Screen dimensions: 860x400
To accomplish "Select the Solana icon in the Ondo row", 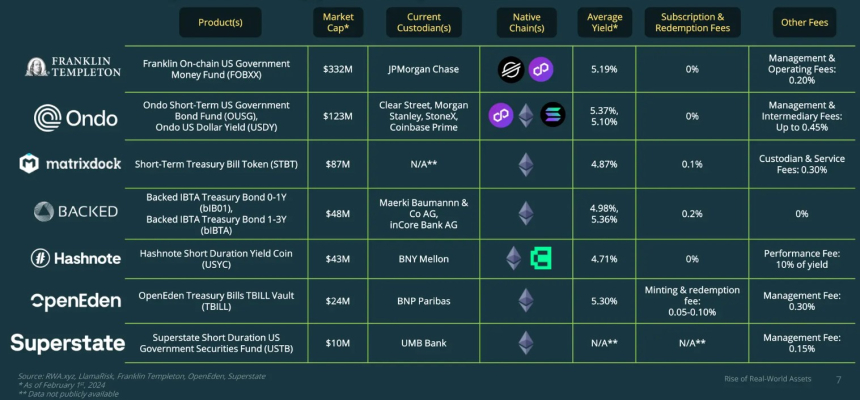I will pos(552,115).
